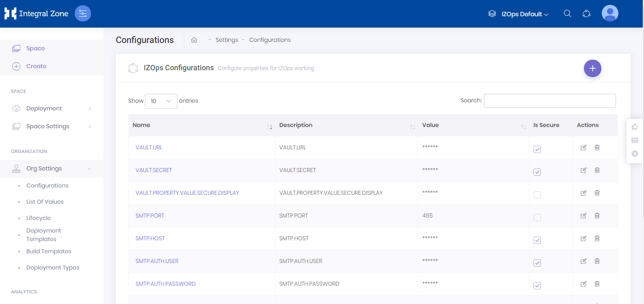Viewport: 644px width, 304px height.
Task: Open the SMTP.AUTH.PASSWORD configuration link
Action: (x=166, y=284)
